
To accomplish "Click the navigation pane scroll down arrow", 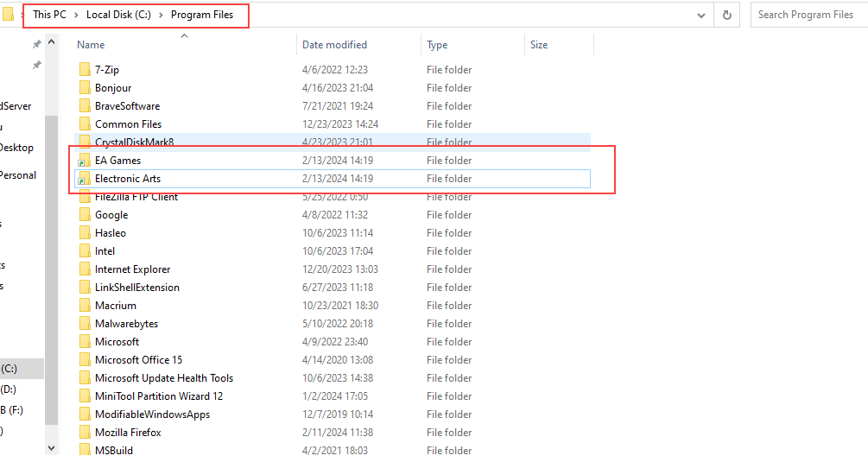I will (51, 447).
